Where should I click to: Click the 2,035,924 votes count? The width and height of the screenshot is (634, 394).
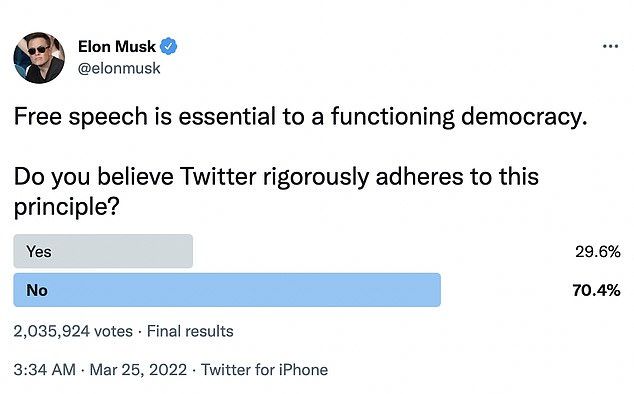pyautogui.click(x=73, y=331)
